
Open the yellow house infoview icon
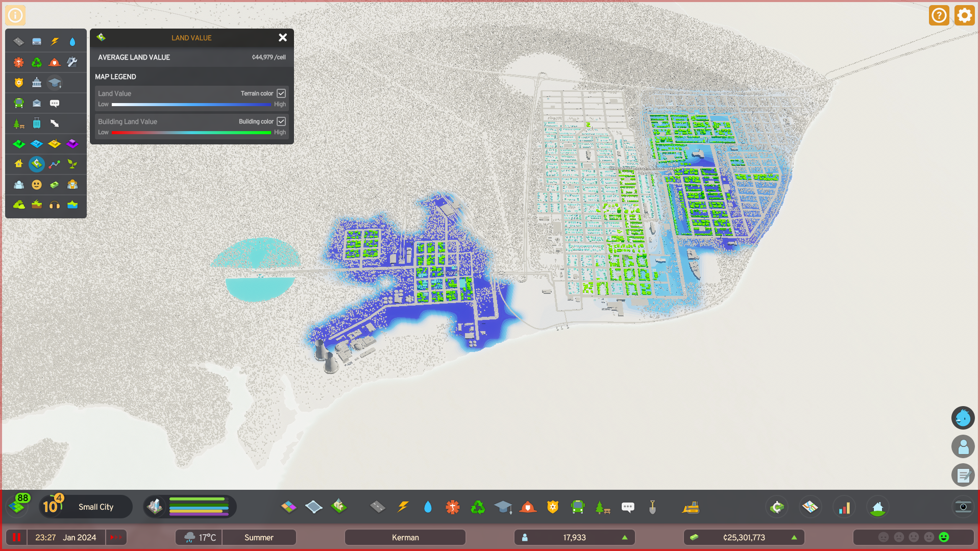(19, 164)
